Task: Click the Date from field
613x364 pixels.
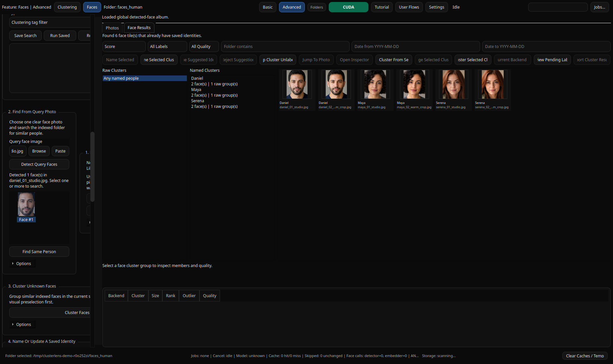Action: (x=416, y=47)
